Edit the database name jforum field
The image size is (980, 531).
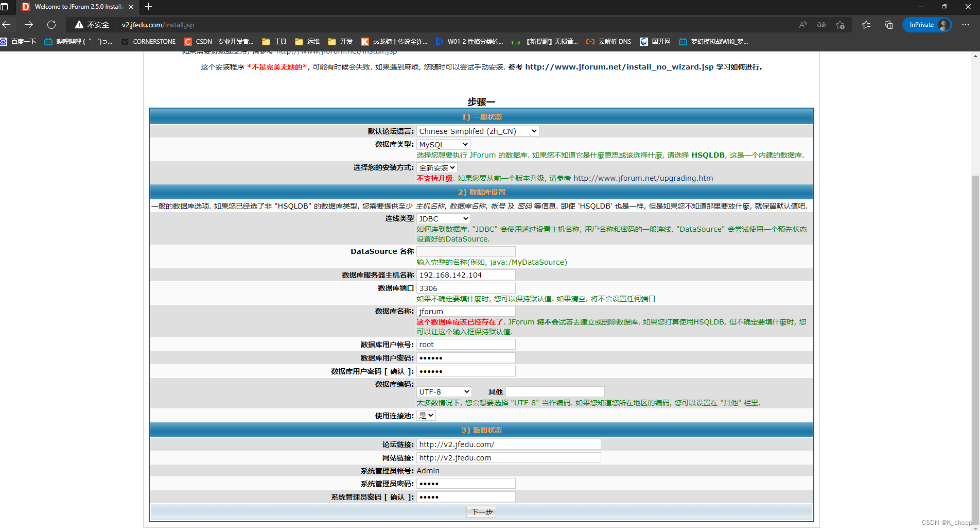click(466, 312)
